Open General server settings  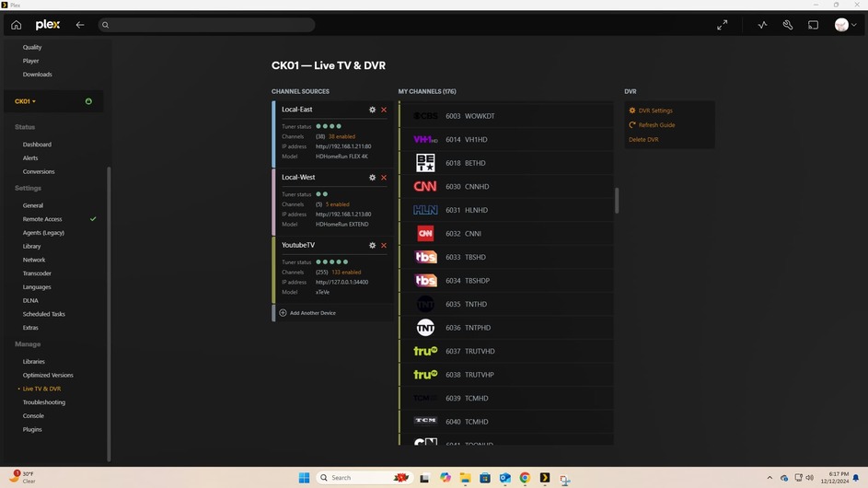(x=32, y=205)
